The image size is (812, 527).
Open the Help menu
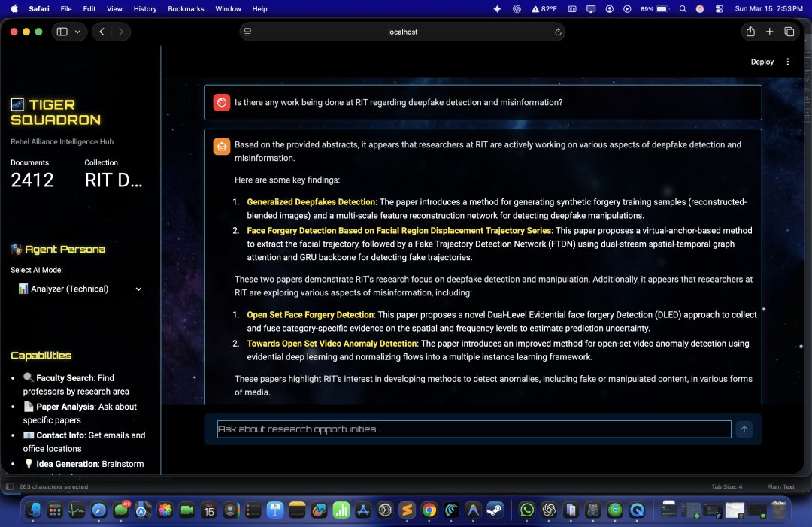point(259,9)
